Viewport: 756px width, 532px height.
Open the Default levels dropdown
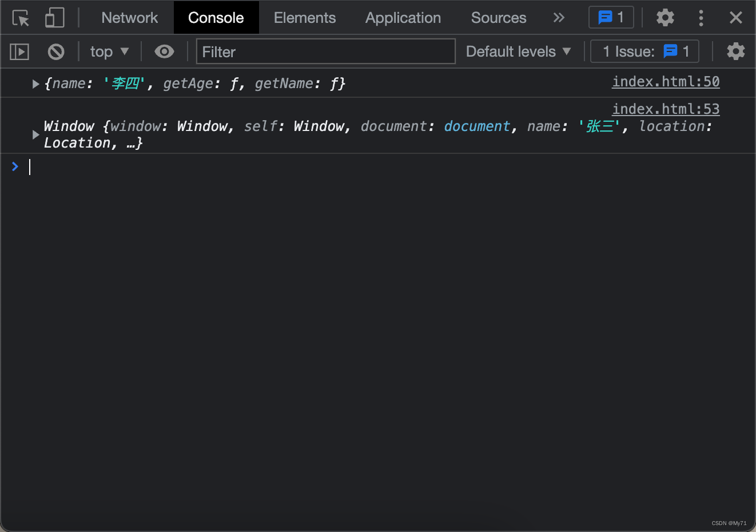coord(518,51)
